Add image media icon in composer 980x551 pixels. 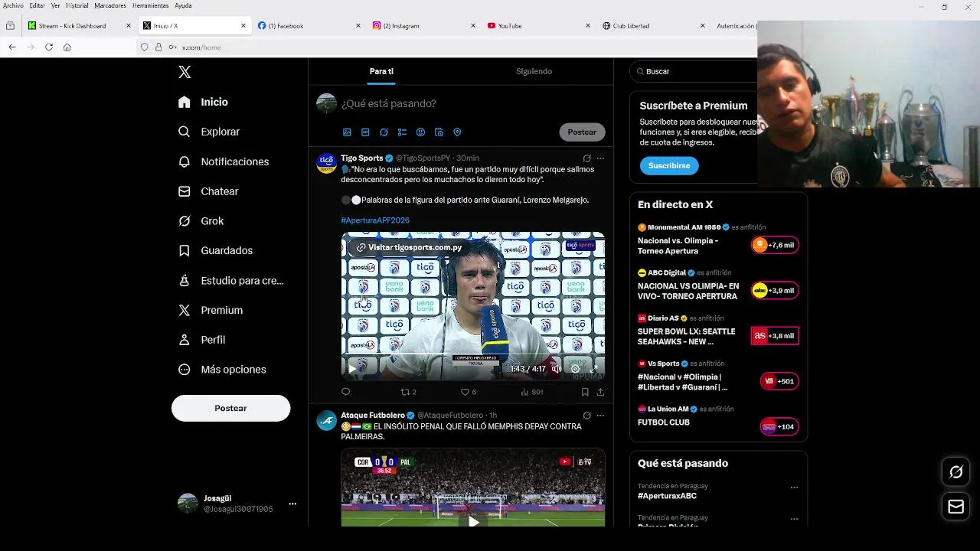tap(347, 132)
